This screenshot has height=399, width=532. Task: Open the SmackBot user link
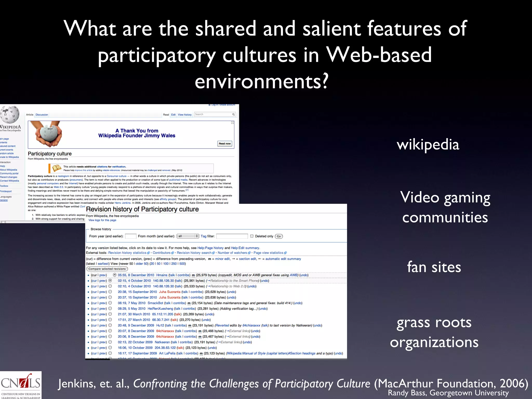155,303
